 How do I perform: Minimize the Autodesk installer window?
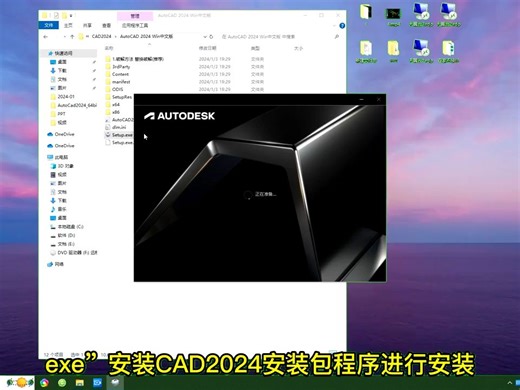click(x=362, y=99)
